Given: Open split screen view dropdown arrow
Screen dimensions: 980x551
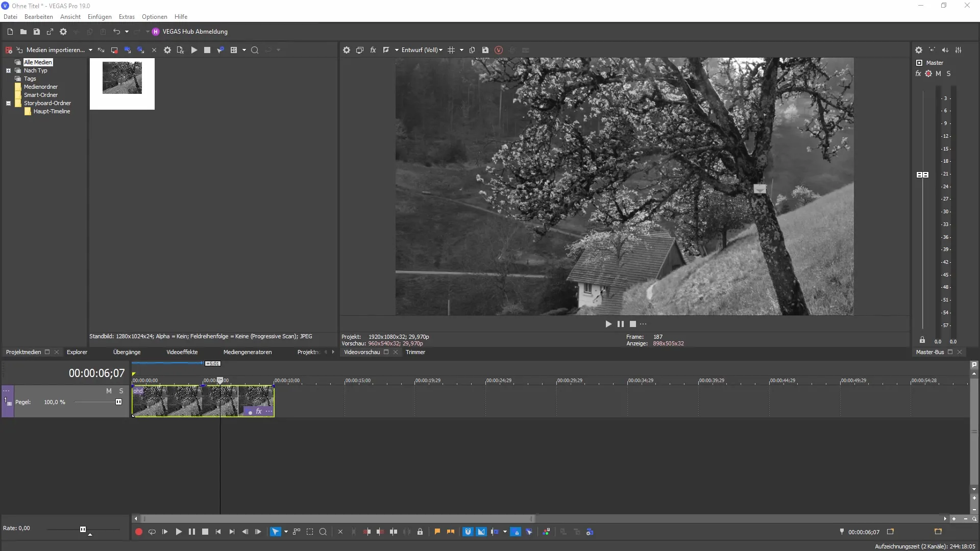Looking at the screenshot, I should [397, 50].
